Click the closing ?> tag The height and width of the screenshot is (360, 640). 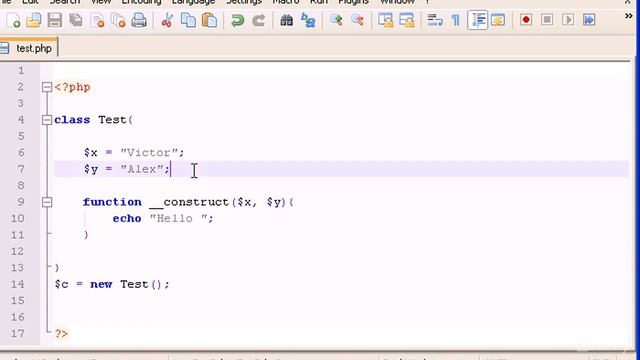[61, 333]
